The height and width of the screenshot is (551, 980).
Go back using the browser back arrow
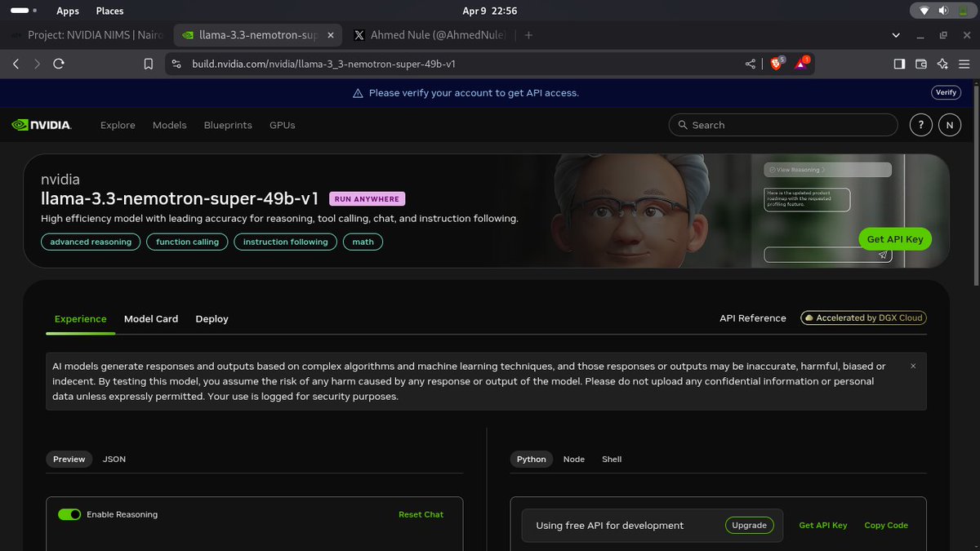16,64
